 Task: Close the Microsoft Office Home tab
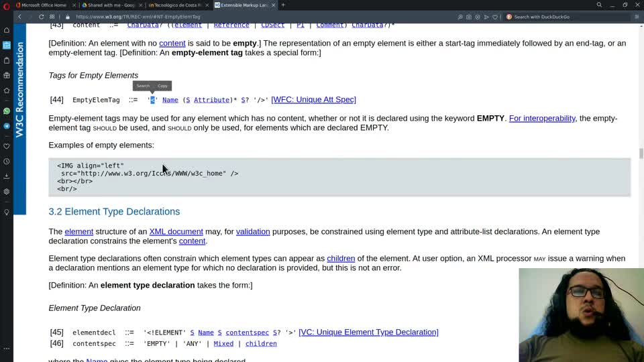[x=74, y=5]
